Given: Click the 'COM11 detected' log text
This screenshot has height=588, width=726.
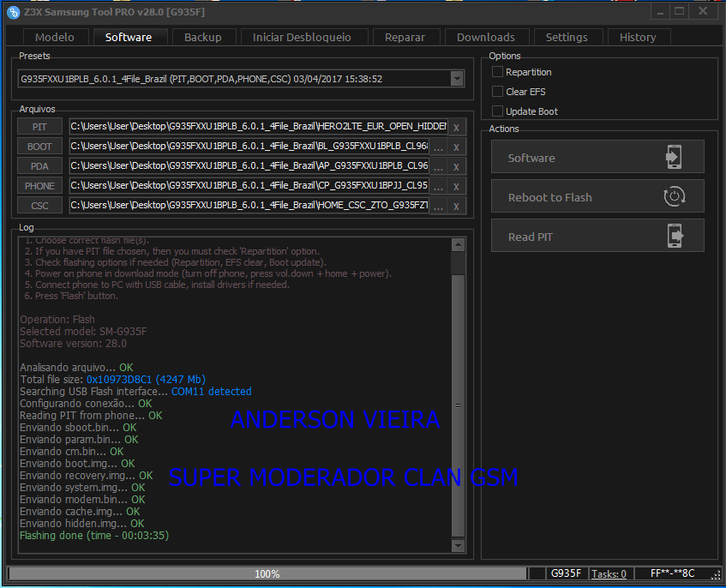Looking at the screenshot, I should [x=212, y=392].
